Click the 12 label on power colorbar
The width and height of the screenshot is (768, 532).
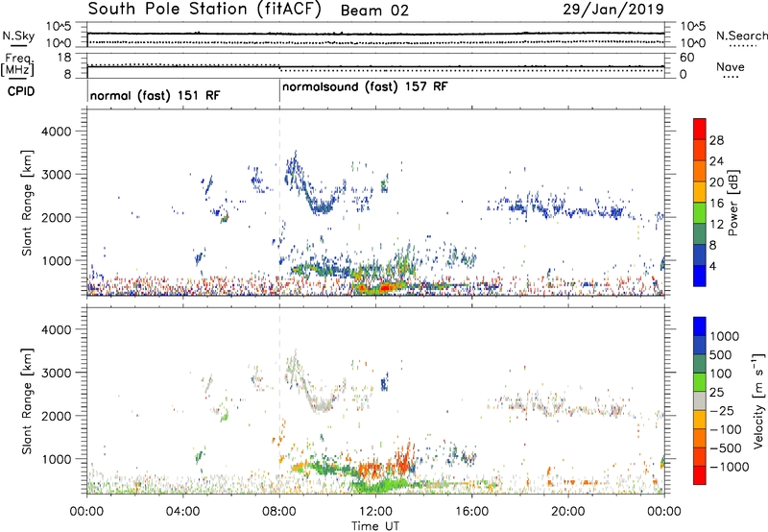tap(716, 225)
